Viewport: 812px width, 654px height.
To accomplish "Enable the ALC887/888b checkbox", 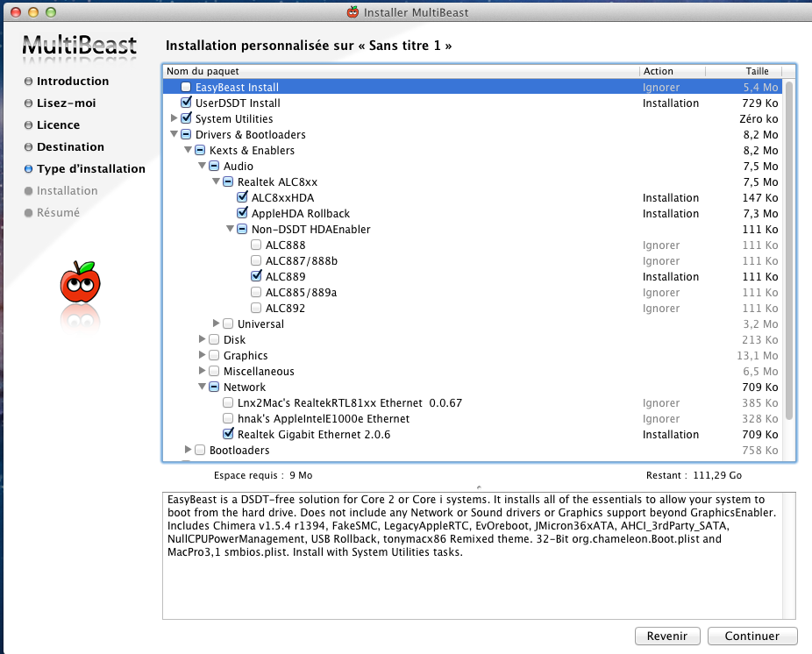I will click(x=256, y=260).
